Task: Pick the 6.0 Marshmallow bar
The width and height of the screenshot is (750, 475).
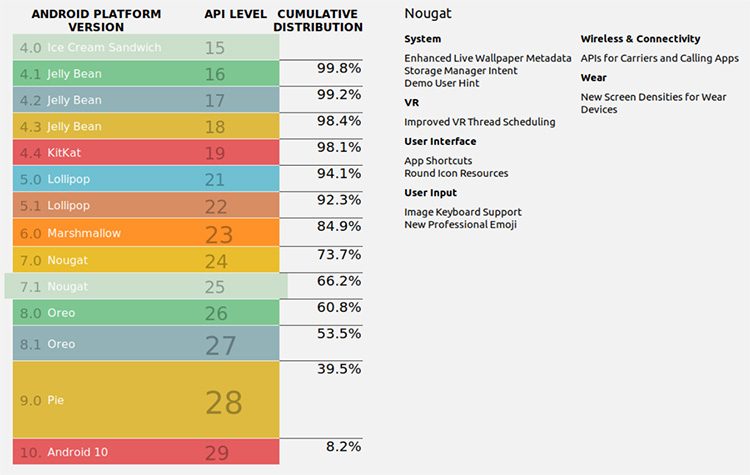Action: click(x=146, y=233)
